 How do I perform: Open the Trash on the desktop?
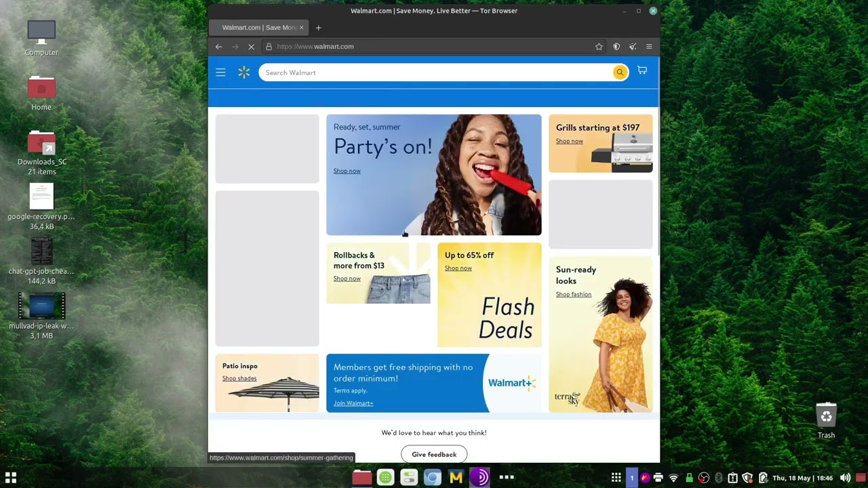[x=826, y=420]
